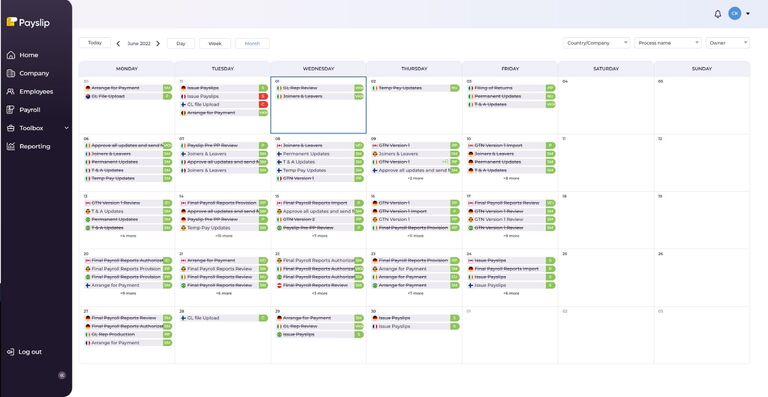Viewport: 768px width, 397px height.
Task: Open Filing of Returns on Friday the 3rd
Action: 511,88
